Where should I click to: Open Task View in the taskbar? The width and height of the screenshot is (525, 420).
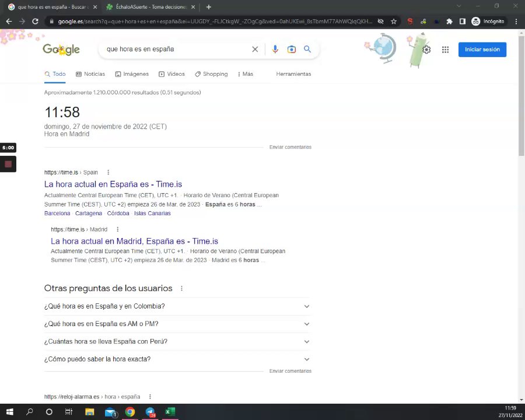coord(69,412)
